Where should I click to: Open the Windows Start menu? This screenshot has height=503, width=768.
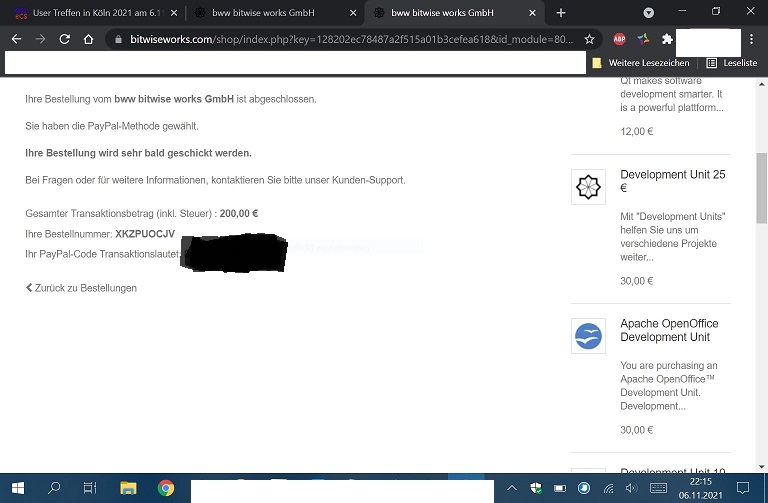point(18,488)
